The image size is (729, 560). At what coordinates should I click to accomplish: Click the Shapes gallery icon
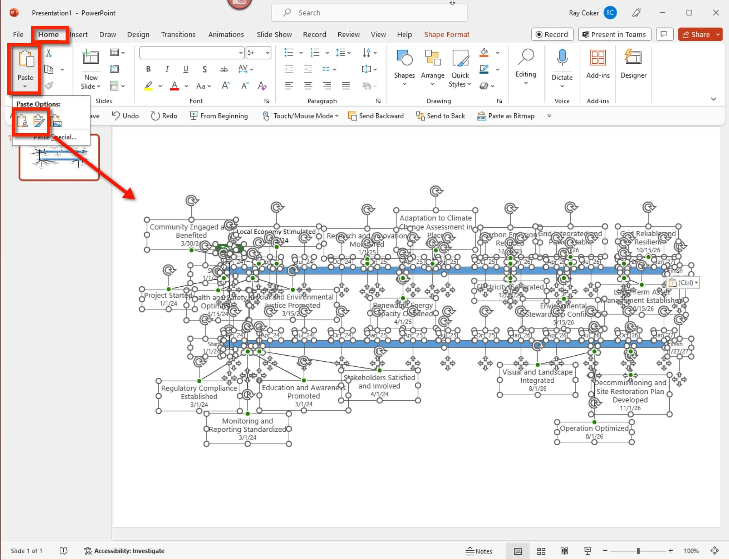pyautogui.click(x=404, y=58)
